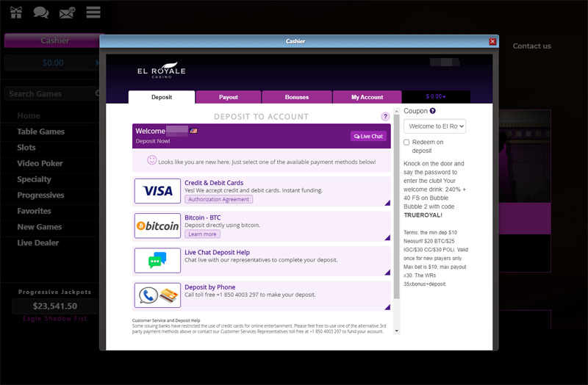Image resolution: width=588 pixels, height=385 pixels.
Task: Open Specialty games category
Action: pos(34,179)
